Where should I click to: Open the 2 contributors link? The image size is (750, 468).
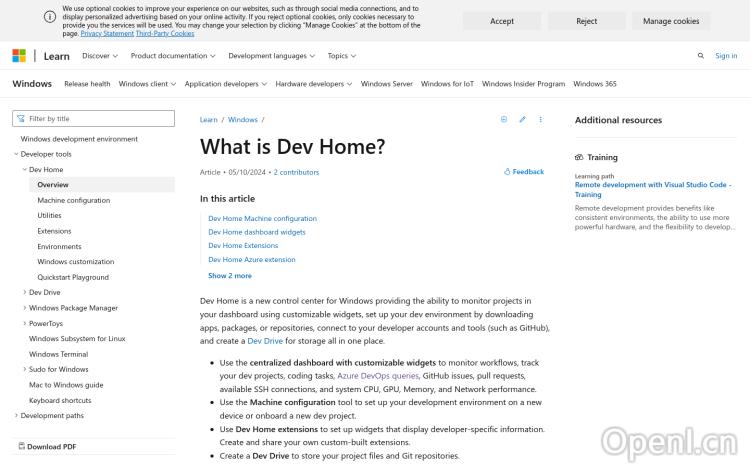(x=296, y=172)
